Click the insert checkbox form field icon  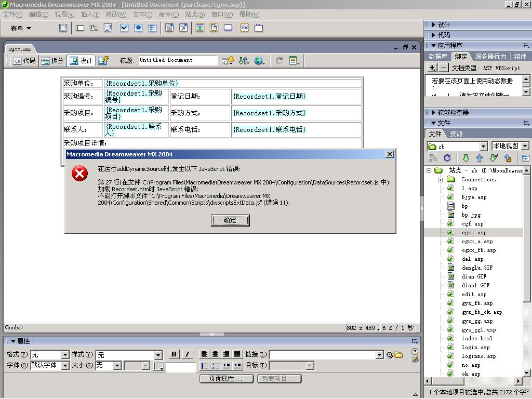[x=124, y=28]
